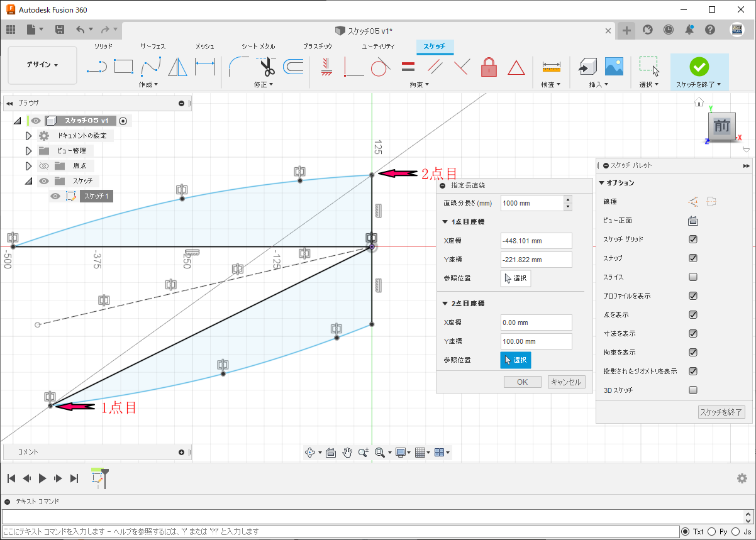Viewport: 756px width, 540px height.
Task: Expand the 原点 tree node
Action: [x=28, y=166]
